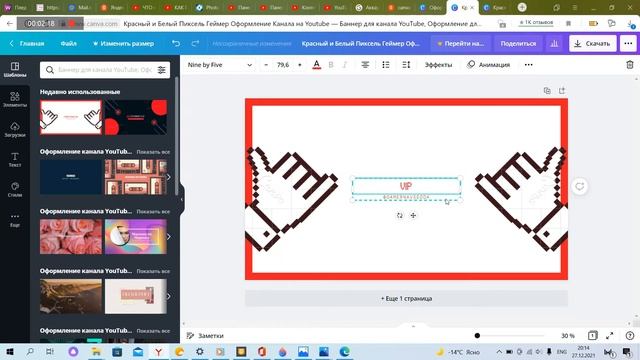This screenshot has height=360, width=640.
Task: Show all in second Оформление канала row
Action: [x=153, y=211]
